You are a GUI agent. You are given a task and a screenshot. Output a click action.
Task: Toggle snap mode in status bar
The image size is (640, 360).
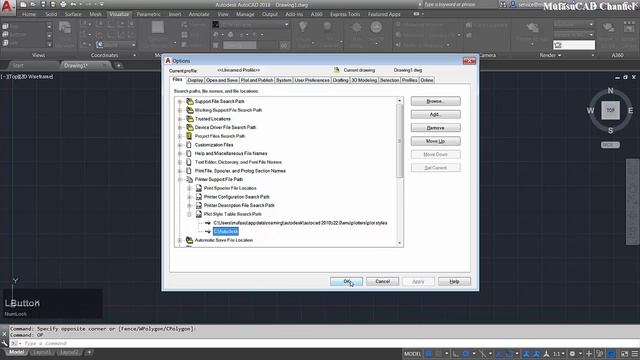(x=438, y=353)
